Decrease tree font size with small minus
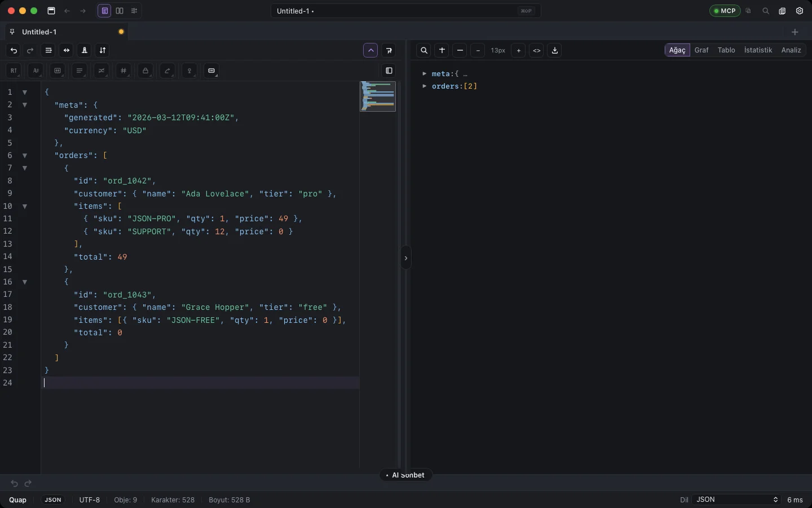Image resolution: width=812 pixels, height=508 pixels. pyautogui.click(x=478, y=51)
